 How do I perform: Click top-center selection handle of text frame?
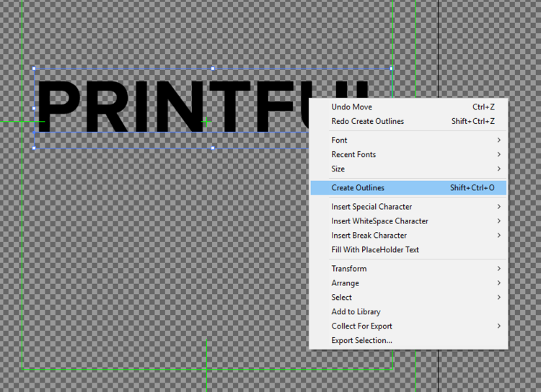pos(213,68)
